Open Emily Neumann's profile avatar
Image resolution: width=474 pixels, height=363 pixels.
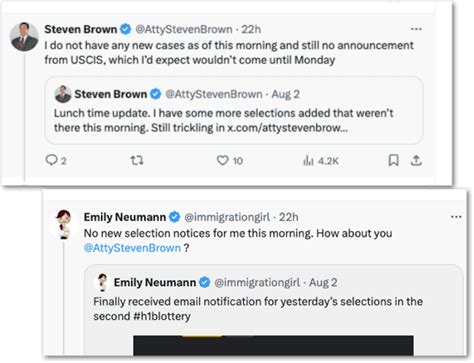(x=63, y=224)
